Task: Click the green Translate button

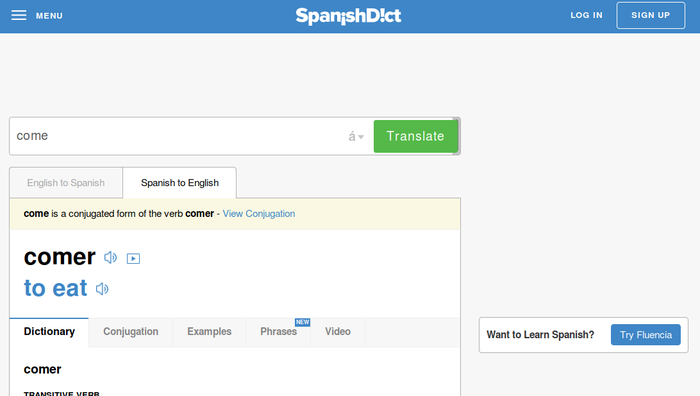Action: click(415, 136)
